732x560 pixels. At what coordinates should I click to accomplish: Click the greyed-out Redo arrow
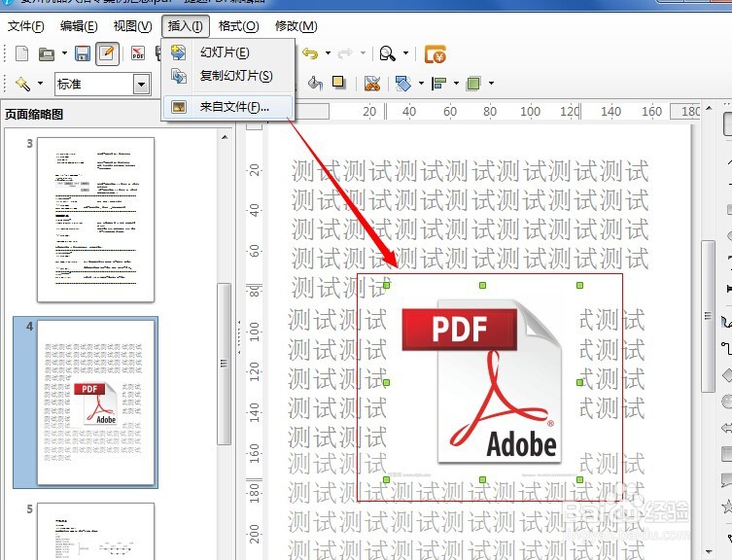(344, 53)
